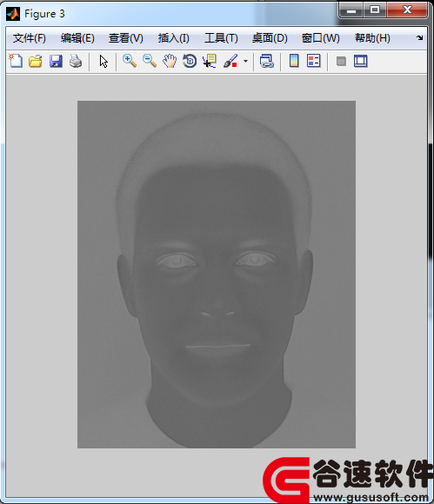Click the New Figure icon
Screen dimensions: 434x504
click(16, 61)
